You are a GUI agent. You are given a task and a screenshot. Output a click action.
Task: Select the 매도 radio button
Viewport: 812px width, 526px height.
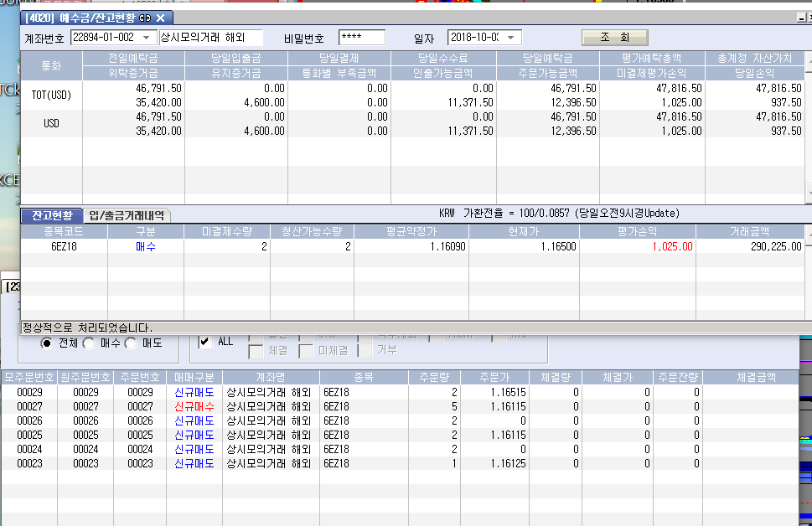tap(130, 343)
